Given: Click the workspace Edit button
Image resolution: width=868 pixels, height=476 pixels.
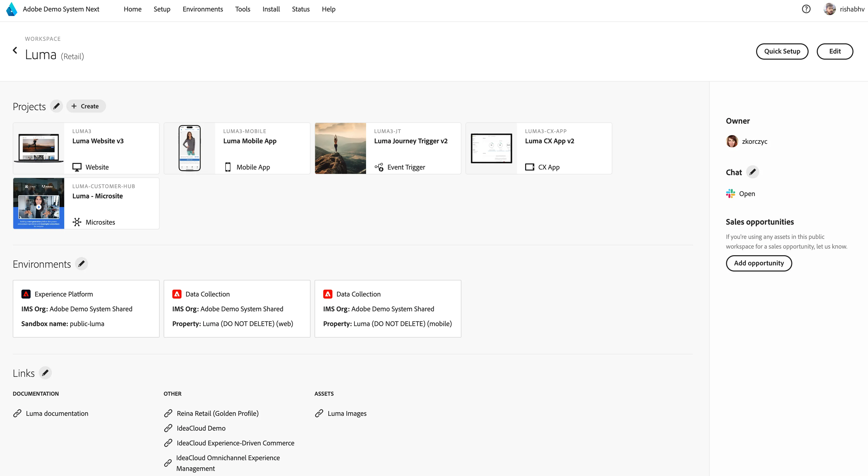Looking at the screenshot, I should (835, 51).
